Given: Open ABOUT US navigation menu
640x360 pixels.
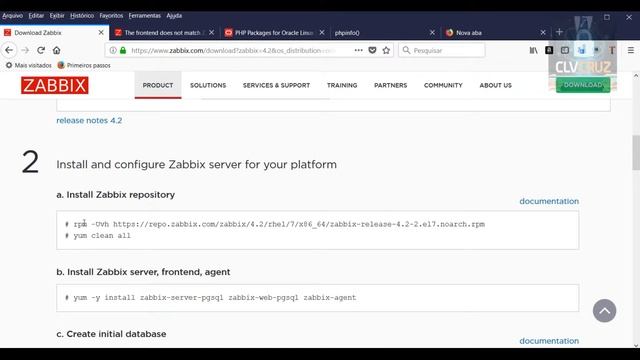Looking at the screenshot, I should [496, 85].
